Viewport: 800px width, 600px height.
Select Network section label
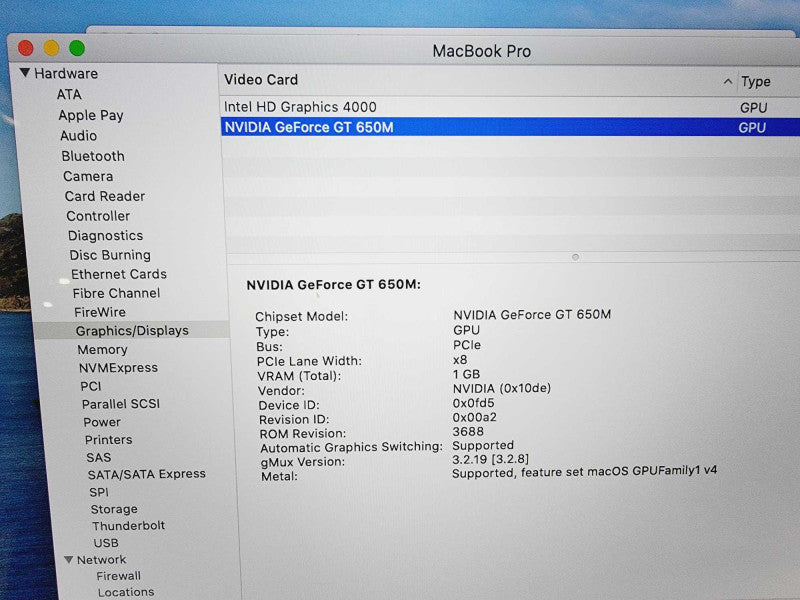(x=102, y=560)
